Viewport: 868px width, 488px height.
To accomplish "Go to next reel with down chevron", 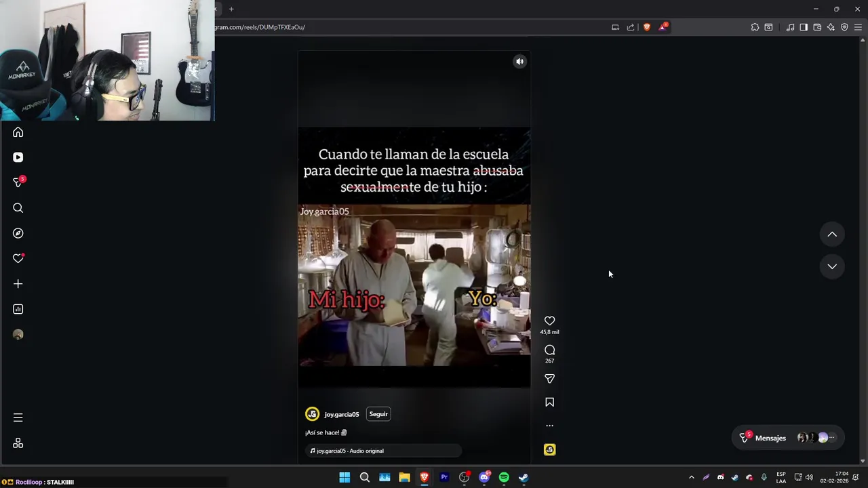I will tap(832, 266).
